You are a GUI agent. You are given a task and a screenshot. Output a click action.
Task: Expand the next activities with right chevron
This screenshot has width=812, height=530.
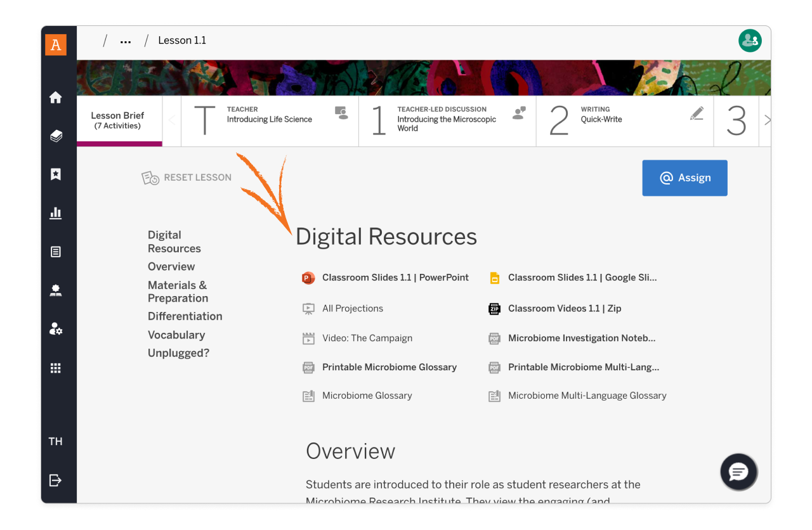click(x=768, y=120)
